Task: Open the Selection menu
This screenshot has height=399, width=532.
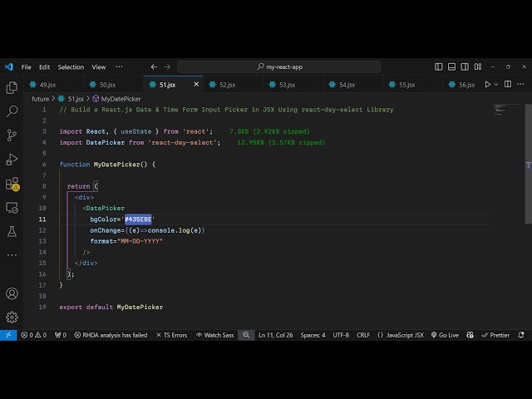Action: tap(71, 66)
